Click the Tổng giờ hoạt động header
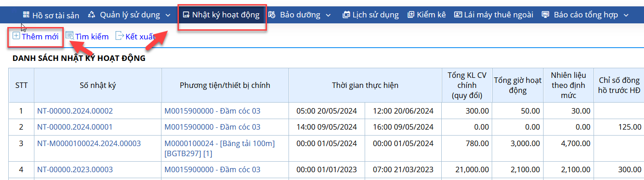 (x=517, y=85)
